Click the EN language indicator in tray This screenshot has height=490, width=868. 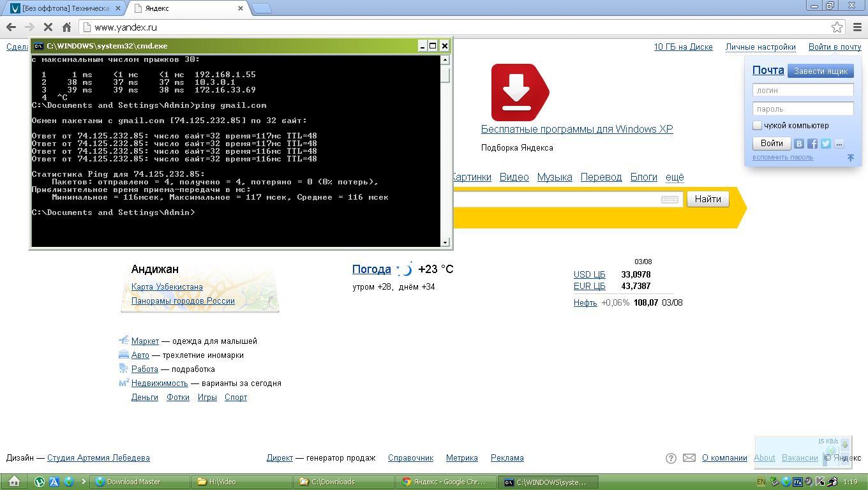(761, 482)
